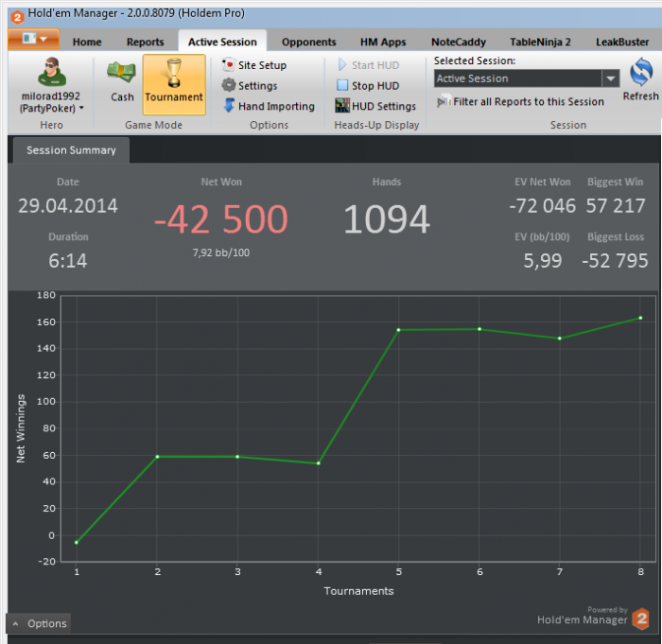Open the Settings option
This screenshot has width=662, height=644.
[x=257, y=86]
